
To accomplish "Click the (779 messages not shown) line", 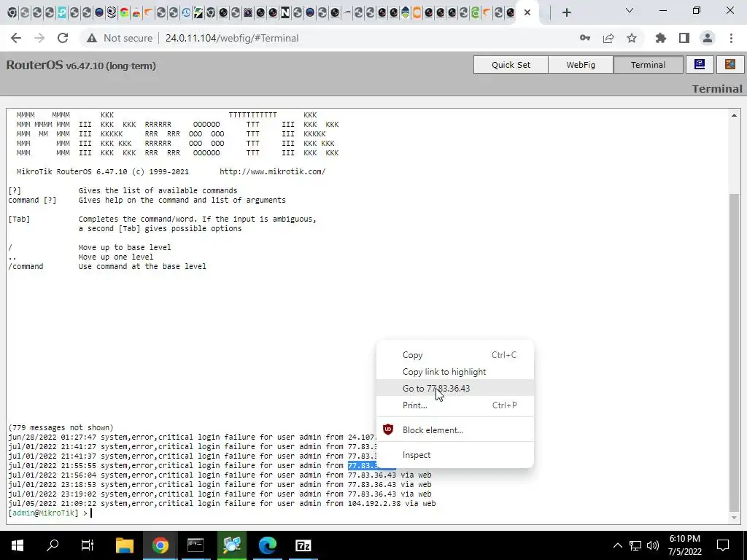I will click(61, 427).
